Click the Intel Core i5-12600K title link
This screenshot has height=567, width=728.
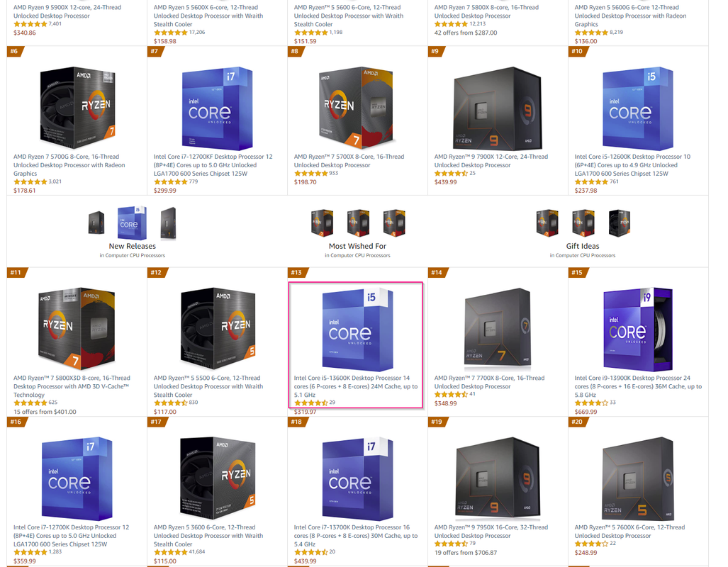tap(632, 165)
